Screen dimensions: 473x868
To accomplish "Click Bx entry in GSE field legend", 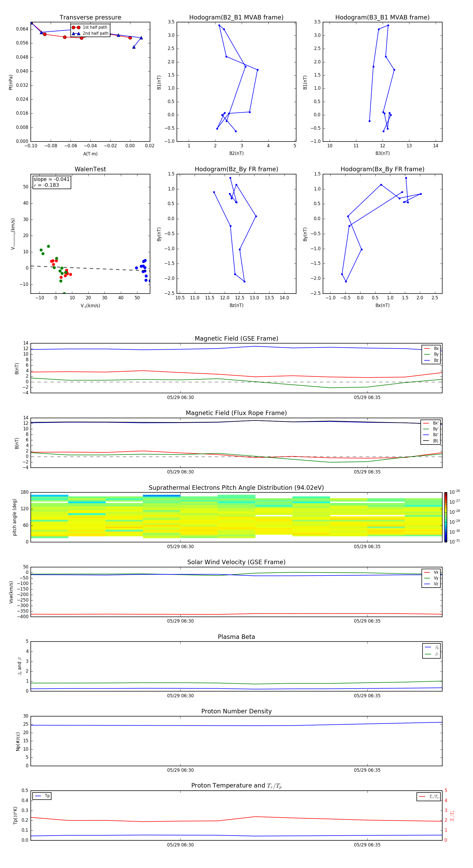I will 431,349.
